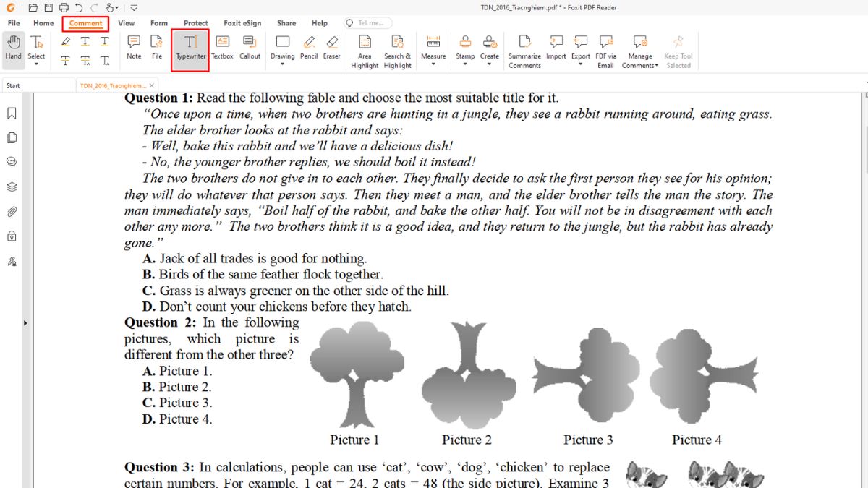Choose the Textbox tool
The width and height of the screenshot is (868, 488).
222,48
